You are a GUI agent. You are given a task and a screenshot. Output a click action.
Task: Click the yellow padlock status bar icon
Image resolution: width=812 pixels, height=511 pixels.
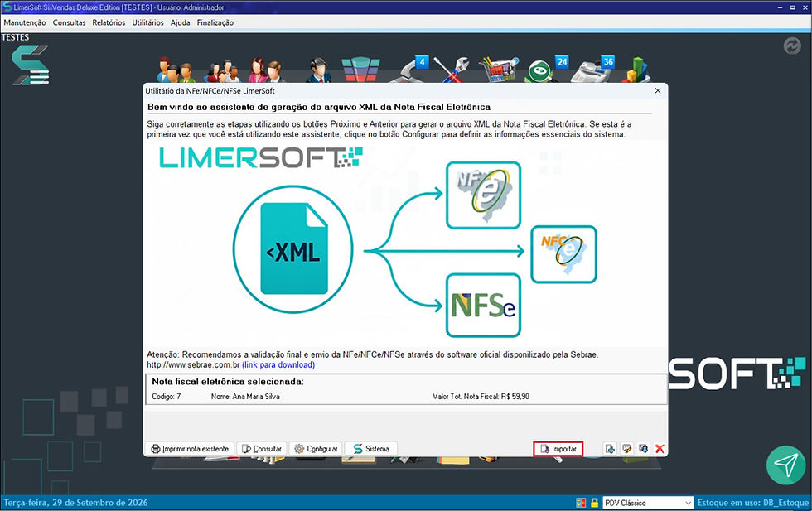[x=595, y=503]
